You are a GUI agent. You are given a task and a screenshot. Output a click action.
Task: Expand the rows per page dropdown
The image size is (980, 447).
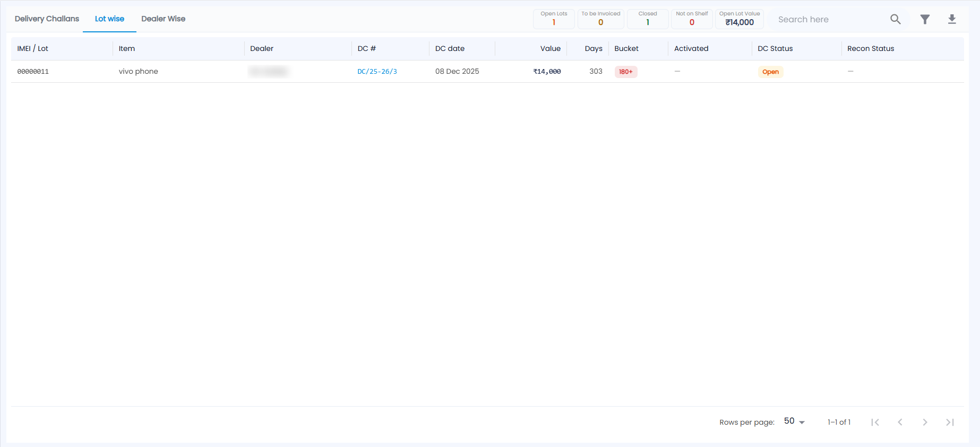[795, 422]
